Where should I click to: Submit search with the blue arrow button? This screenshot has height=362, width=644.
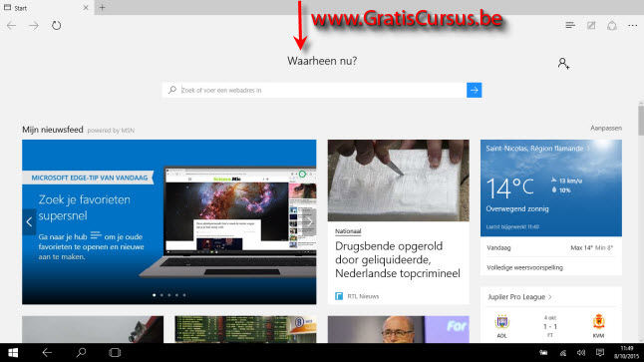(474, 90)
